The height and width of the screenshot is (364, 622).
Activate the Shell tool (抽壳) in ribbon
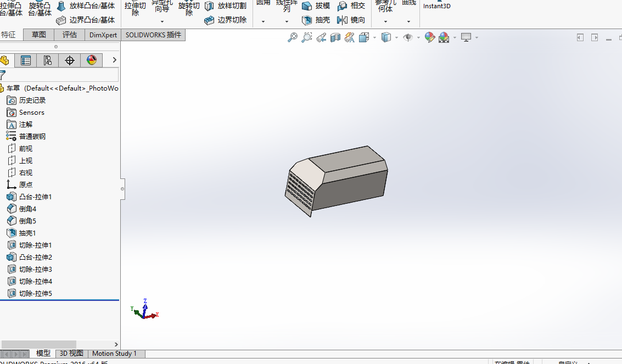(x=316, y=20)
